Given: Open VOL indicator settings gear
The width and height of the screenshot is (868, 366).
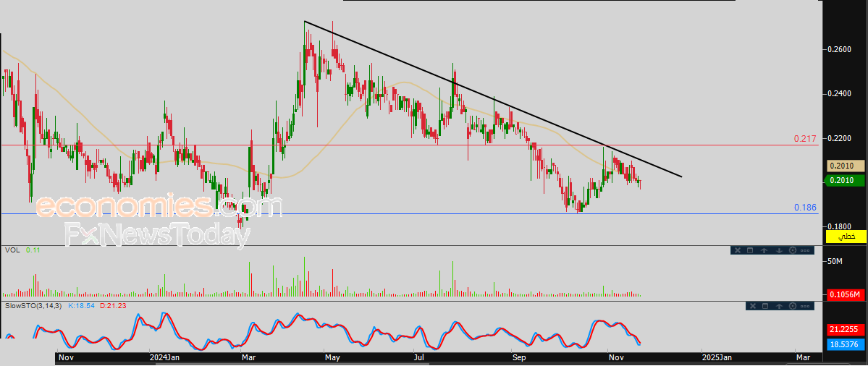Looking at the screenshot, I should [x=793, y=250].
